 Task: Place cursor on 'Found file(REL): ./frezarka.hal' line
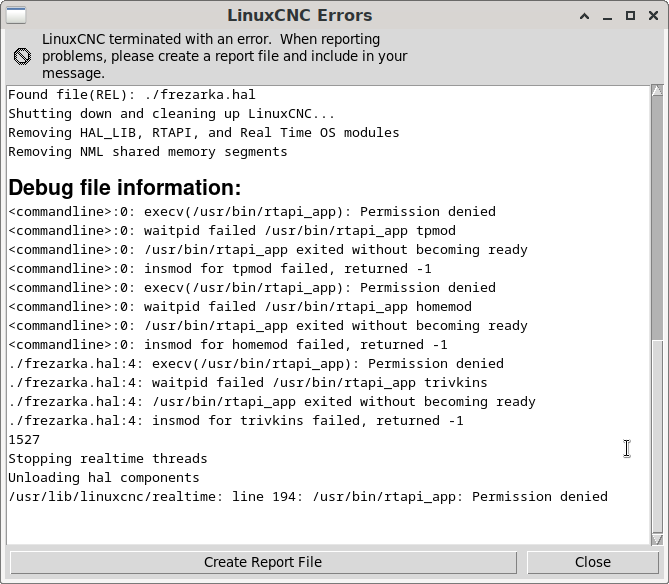point(132,95)
